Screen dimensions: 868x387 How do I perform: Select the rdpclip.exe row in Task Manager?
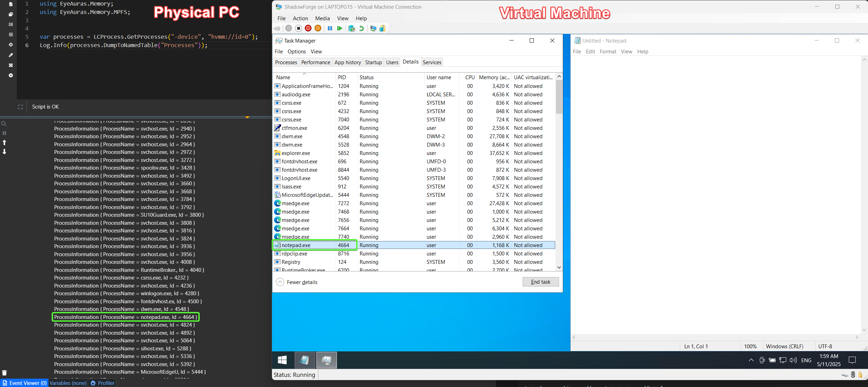tap(414, 254)
